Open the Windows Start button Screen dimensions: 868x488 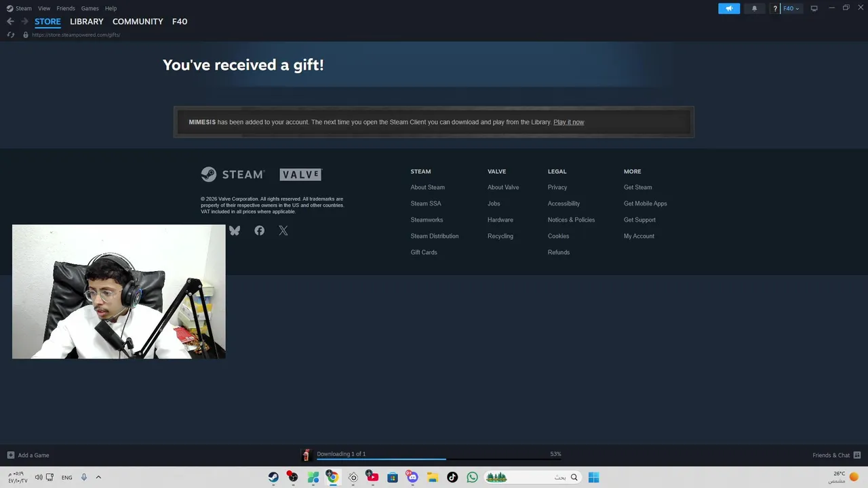click(x=593, y=477)
